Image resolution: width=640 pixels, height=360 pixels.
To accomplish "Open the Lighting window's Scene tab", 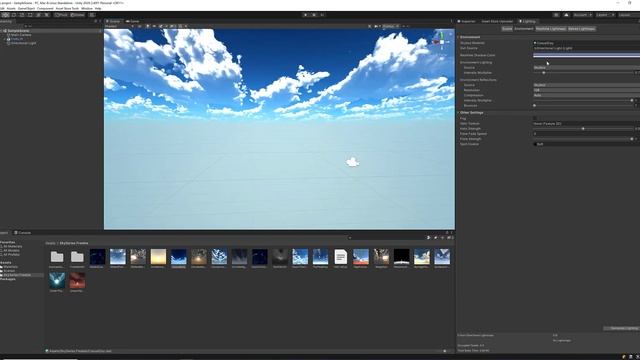I will click(x=507, y=29).
